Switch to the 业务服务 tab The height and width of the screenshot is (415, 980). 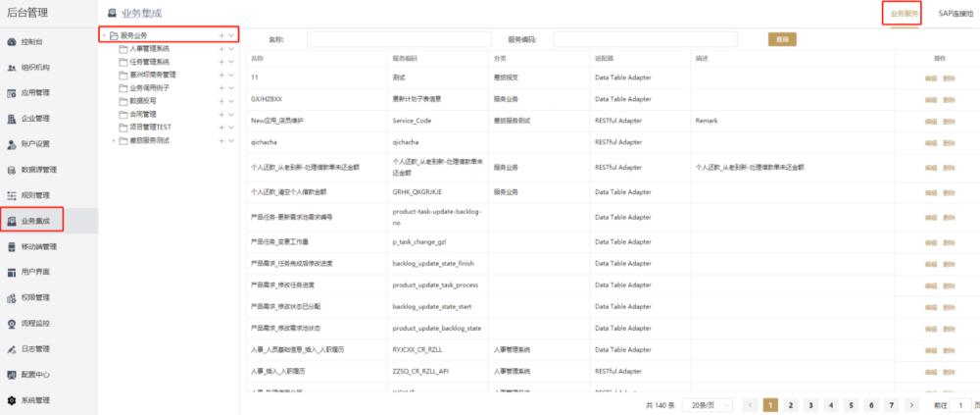coord(904,14)
